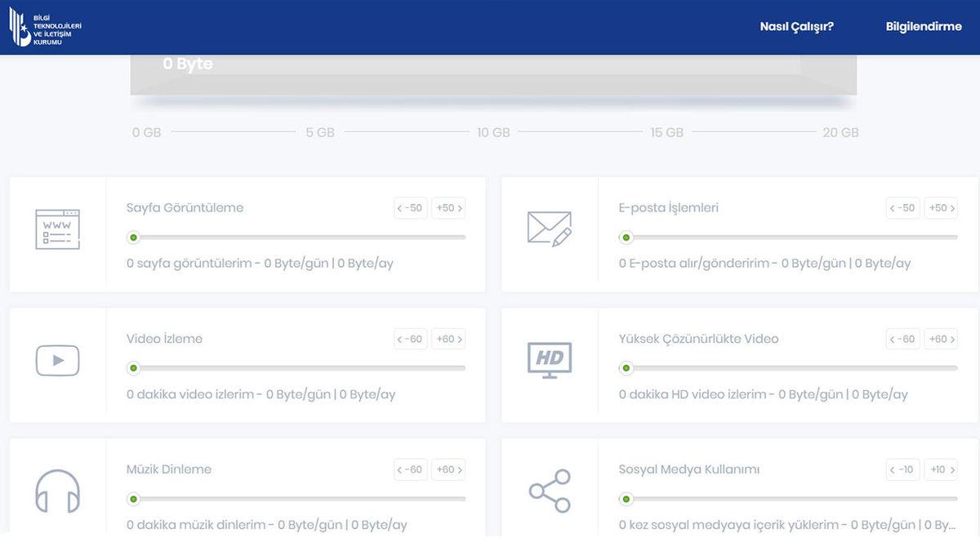Screen dimensions: 980x551
Task: Click the video play icon
Action: pos(57,360)
